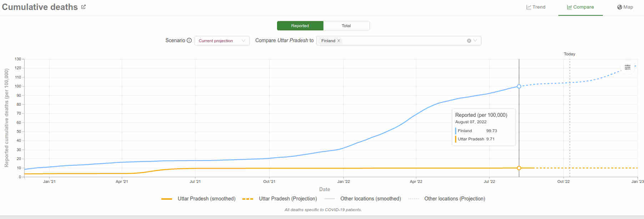644x219 pixels.
Task: Click the Scenario info icon
Action: 189,40
